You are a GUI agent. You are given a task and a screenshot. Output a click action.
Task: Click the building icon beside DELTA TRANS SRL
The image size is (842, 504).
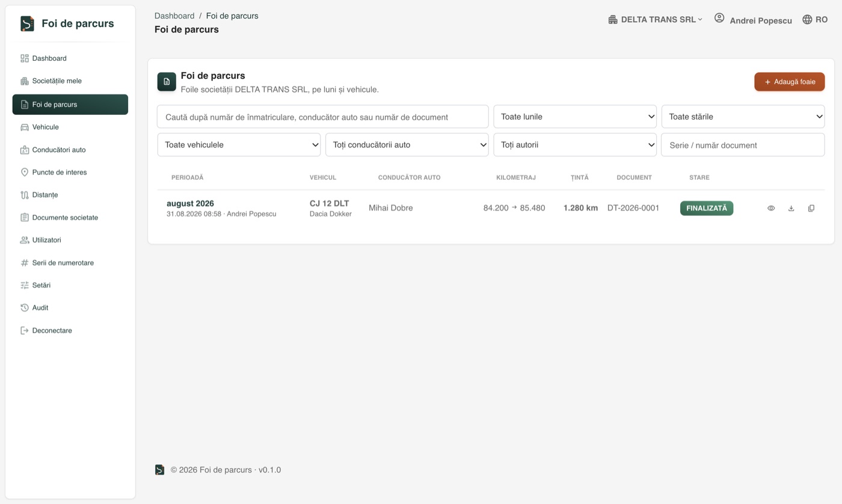[613, 20]
